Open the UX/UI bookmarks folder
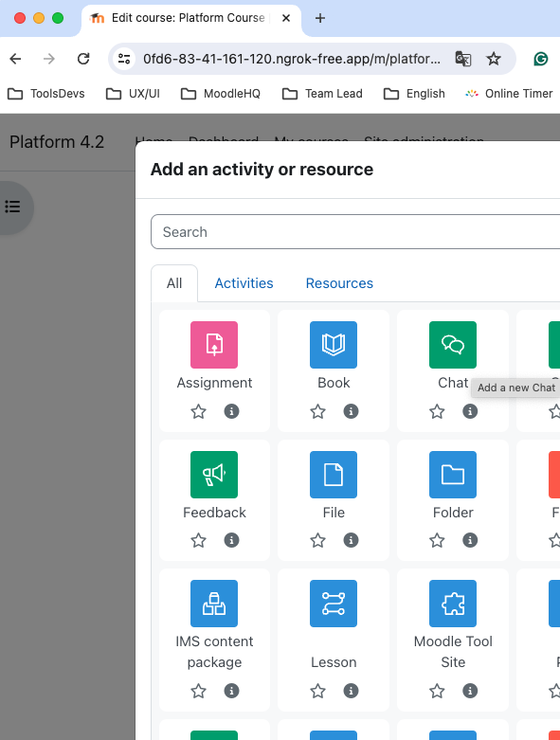This screenshot has width=560, height=740. pos(133,94)
